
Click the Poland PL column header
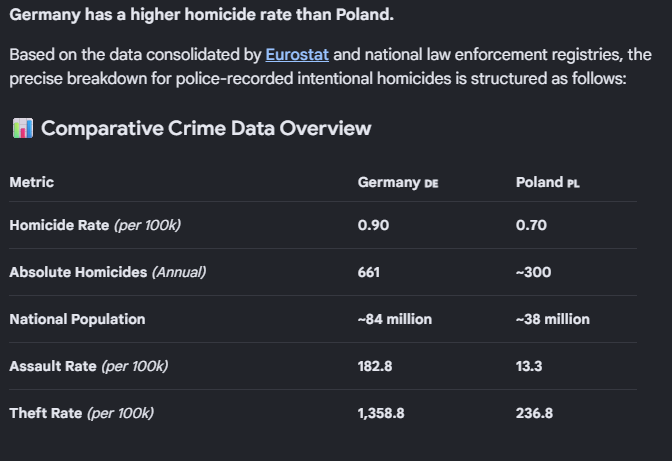(547, 183)
